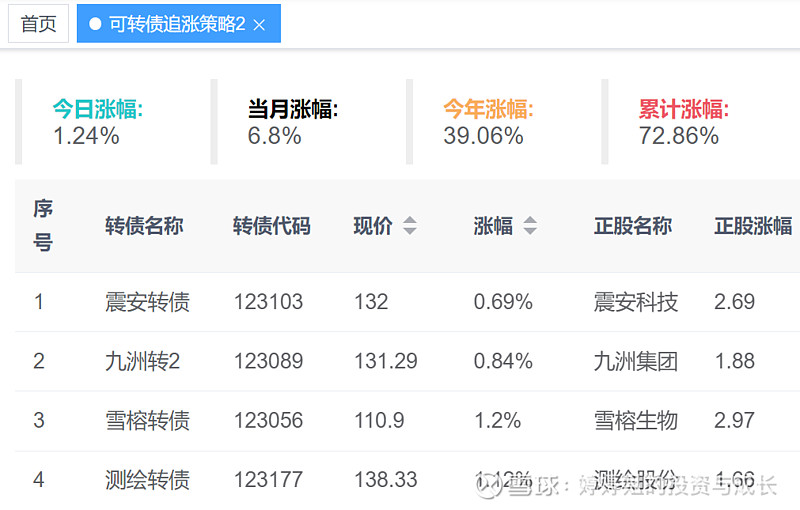
Task: Click bond code 123103
Action: (268, 302)
